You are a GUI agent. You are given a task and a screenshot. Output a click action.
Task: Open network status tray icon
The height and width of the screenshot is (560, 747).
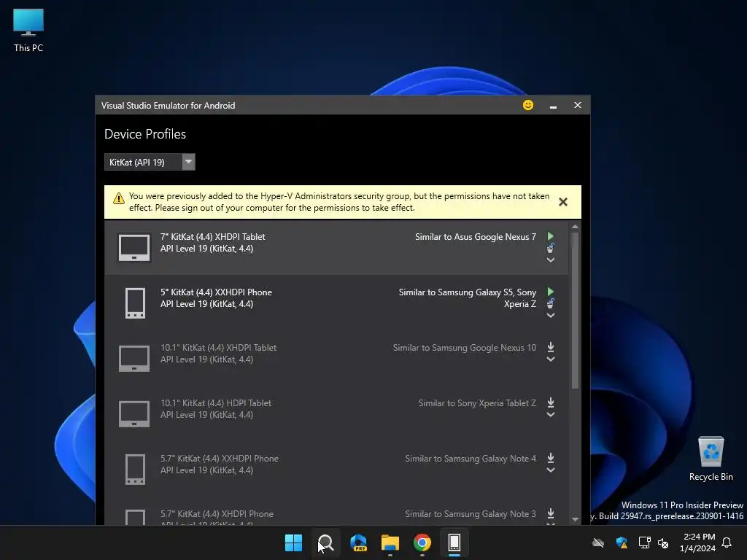click(x=644, y=542)
